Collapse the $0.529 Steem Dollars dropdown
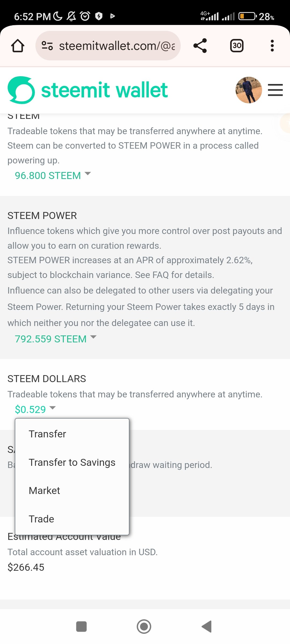Image resolution: width=290 pixels, height=644 pixels. tap(35, 409)
